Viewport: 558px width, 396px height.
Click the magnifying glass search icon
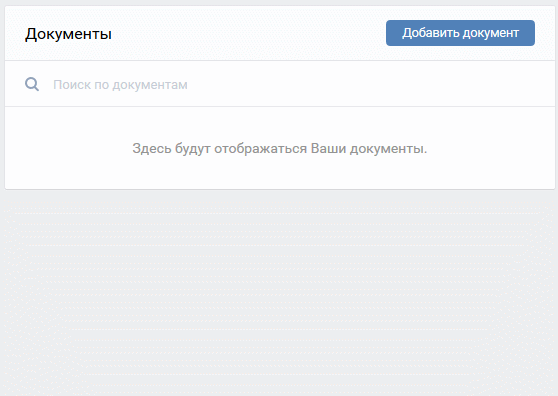pyautogui.click(x=32, y=84)
